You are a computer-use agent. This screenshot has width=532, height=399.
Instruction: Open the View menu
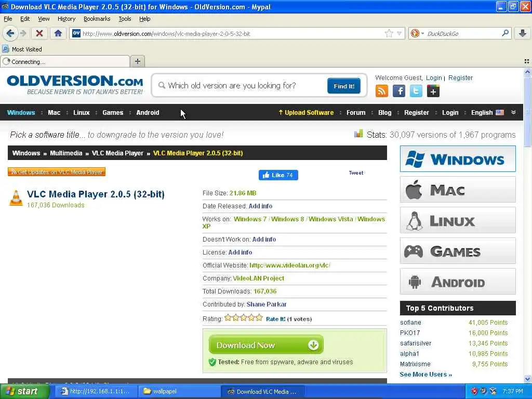pyautogui.click(x=44, y=19)
